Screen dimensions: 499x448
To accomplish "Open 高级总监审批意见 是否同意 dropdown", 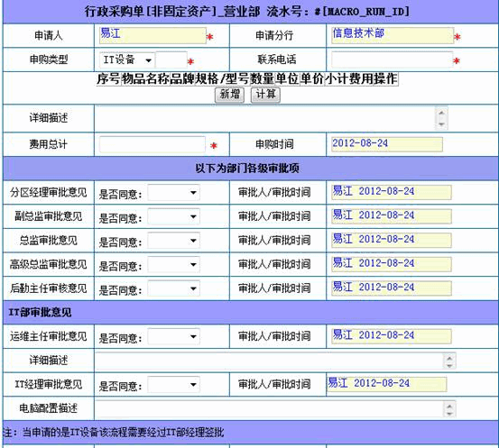I will coord(173,264).
